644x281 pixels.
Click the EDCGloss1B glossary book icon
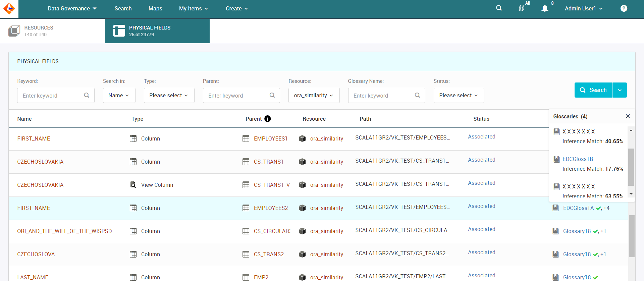pyautogui.click(x=556, y=159)
